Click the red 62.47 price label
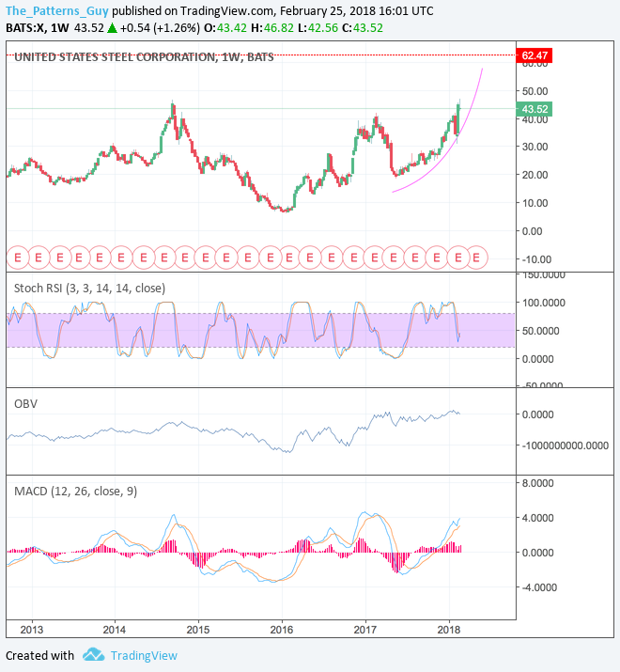This screenshot has width=620, height=672. (535, 55)
